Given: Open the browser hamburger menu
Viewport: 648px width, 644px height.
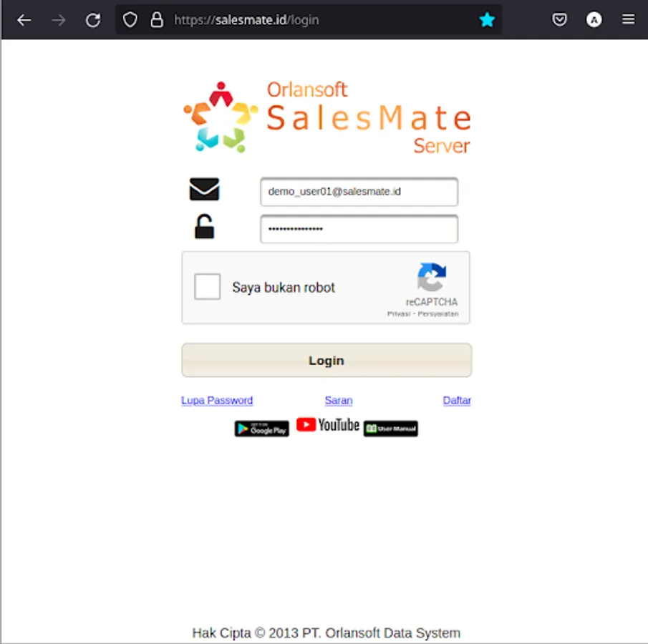Looking at the screenshot, I should [628, 19].
